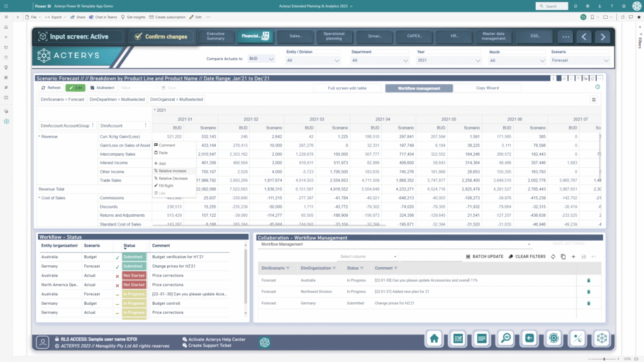Viewport: 644px width, 362px height.
Task: Open the bookmark icon in the action bar
Action: [592, 17]
